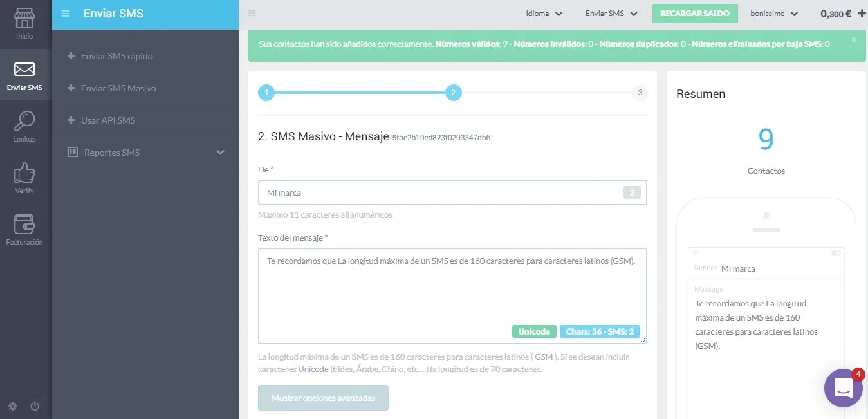Image resolution: width=868 pixels, height=419 pixels.
Task: Click the 0,300 € balance amount
Action: [836, 14]
